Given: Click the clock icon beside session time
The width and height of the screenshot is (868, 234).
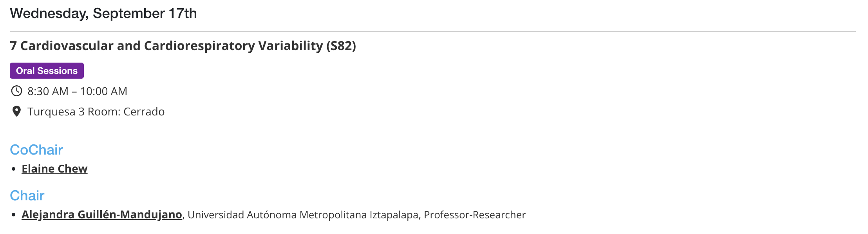Looking at the screenshot, I should pos(16,91).
